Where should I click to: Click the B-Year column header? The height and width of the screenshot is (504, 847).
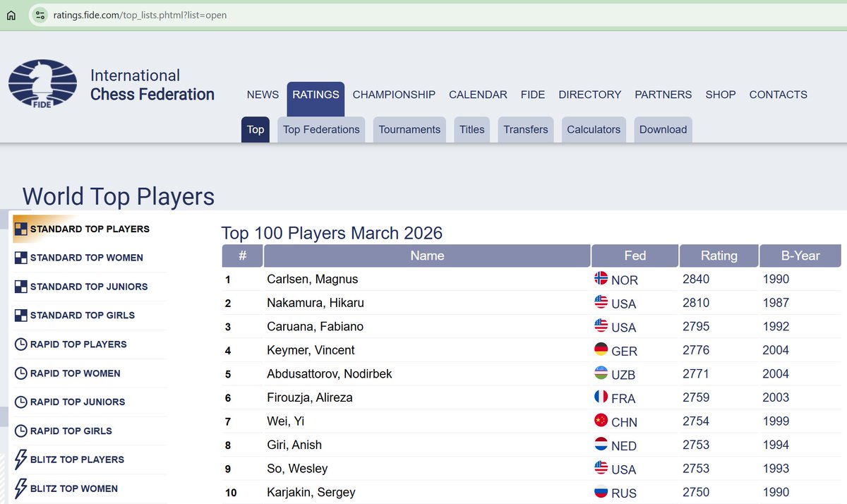[x=800, y=256]
